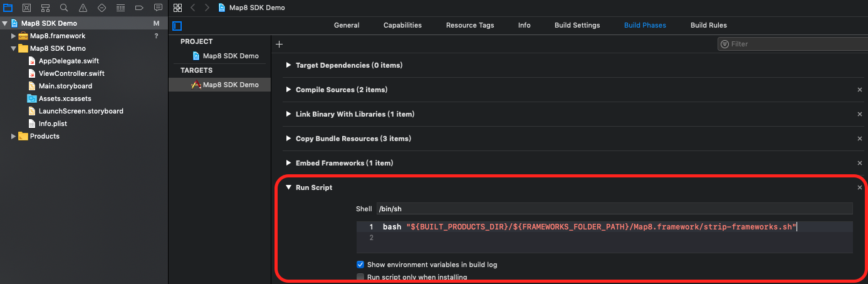868x284 pixels.
Task: Go back using the left chevron
Action: (193, 8)
